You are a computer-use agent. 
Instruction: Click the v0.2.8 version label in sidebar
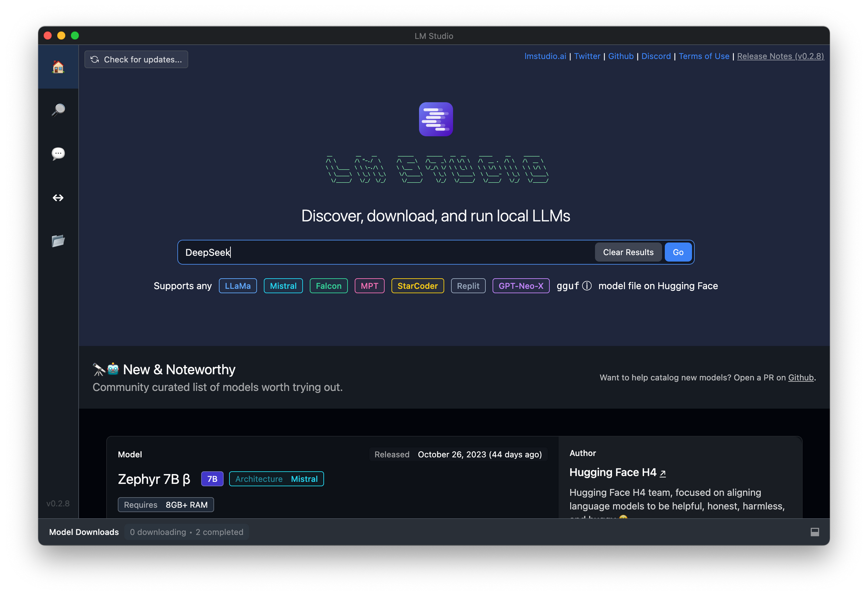(x=58, y=504)
